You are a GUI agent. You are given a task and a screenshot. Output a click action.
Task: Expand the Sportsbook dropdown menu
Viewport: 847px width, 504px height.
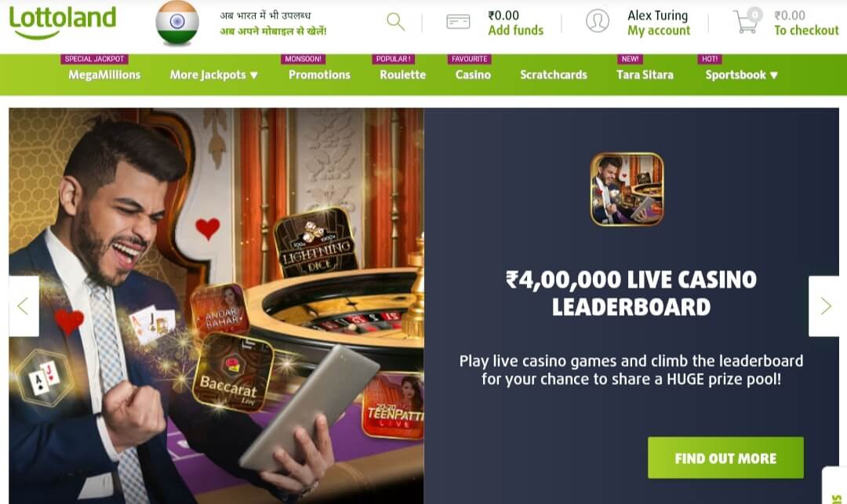[x=741, y=75]
